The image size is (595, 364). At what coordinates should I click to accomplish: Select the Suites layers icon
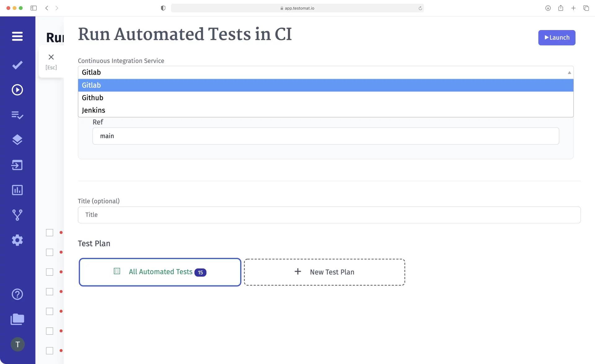(17, 140)
